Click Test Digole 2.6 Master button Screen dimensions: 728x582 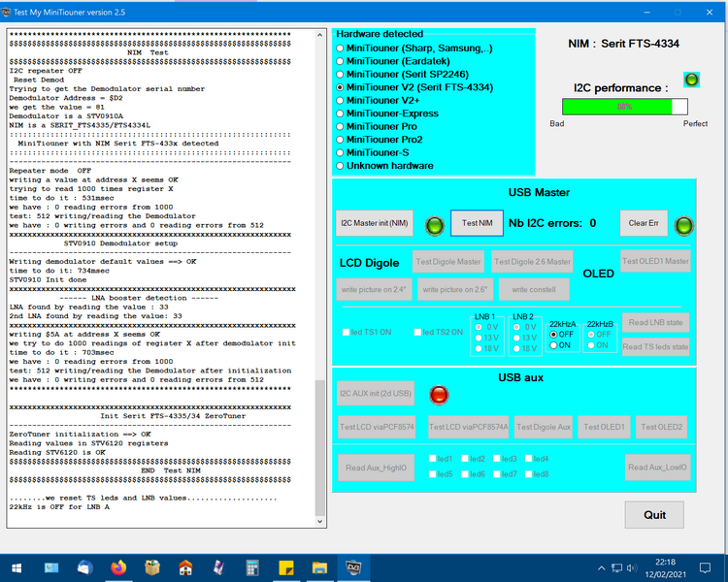(x=532, y=262)
